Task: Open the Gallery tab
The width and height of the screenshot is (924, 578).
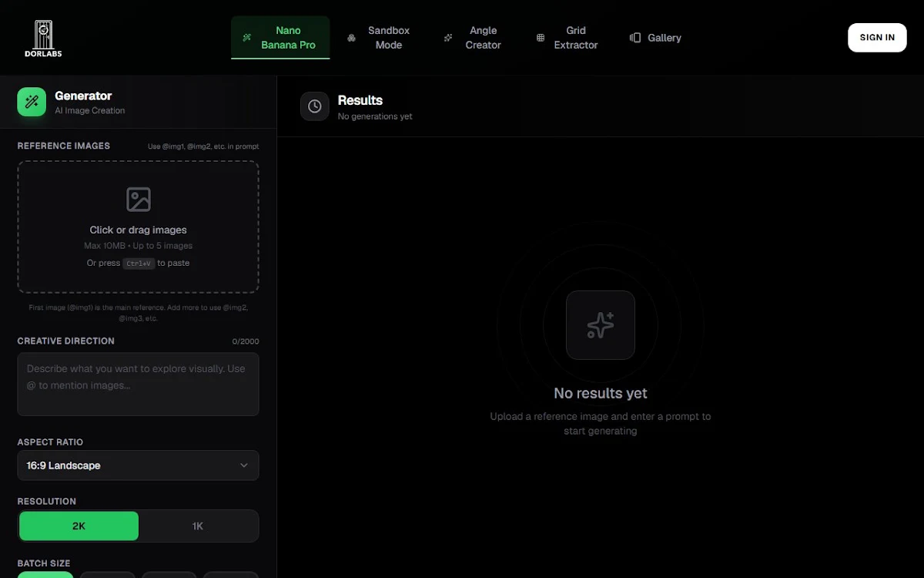Action: 656,38
